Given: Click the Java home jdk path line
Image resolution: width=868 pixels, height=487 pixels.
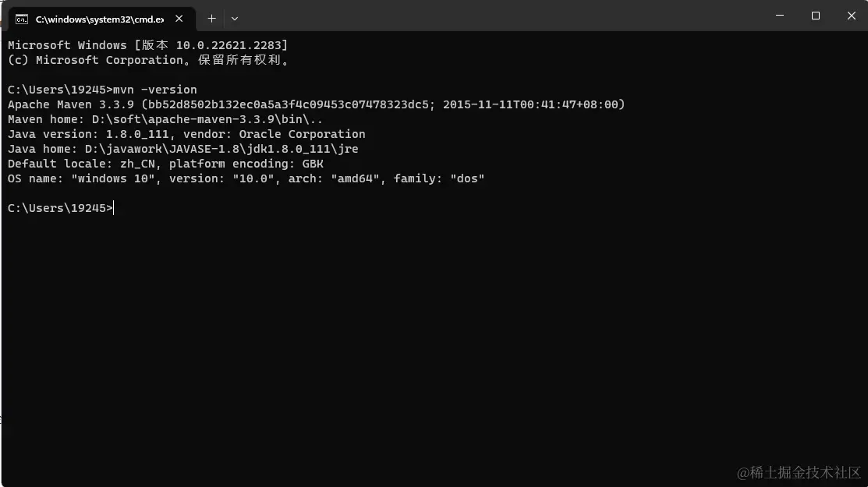Looking at the screenshot, I should tap(182, 150).
